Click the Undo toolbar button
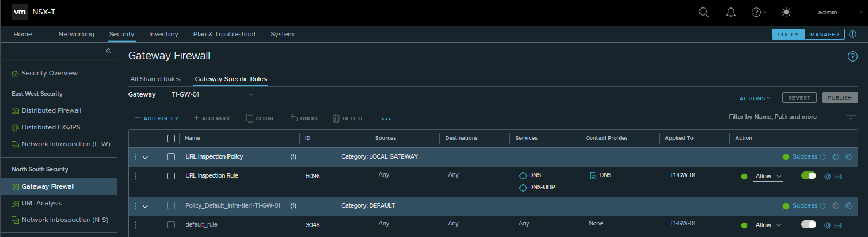The image size is (868, 237). point(304,118)
